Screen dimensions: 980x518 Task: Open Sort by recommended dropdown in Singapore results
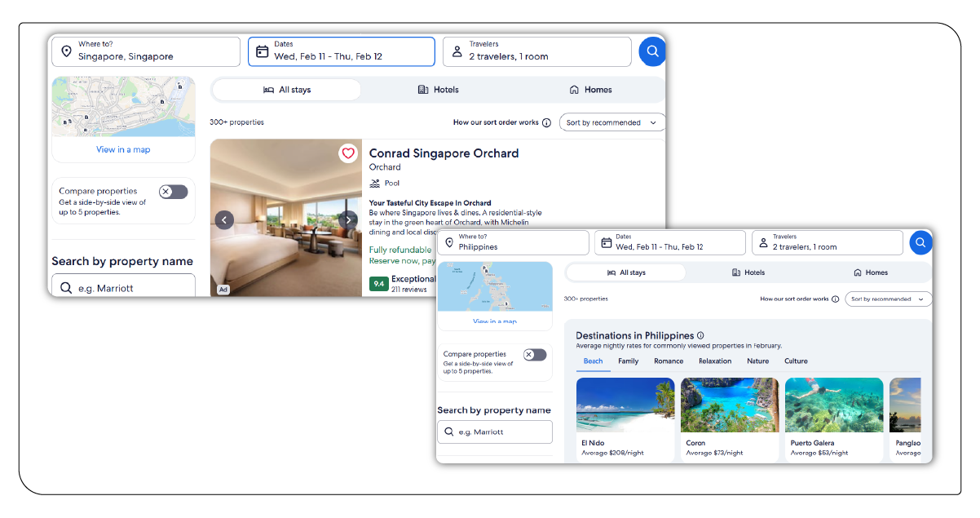[611, 123]
